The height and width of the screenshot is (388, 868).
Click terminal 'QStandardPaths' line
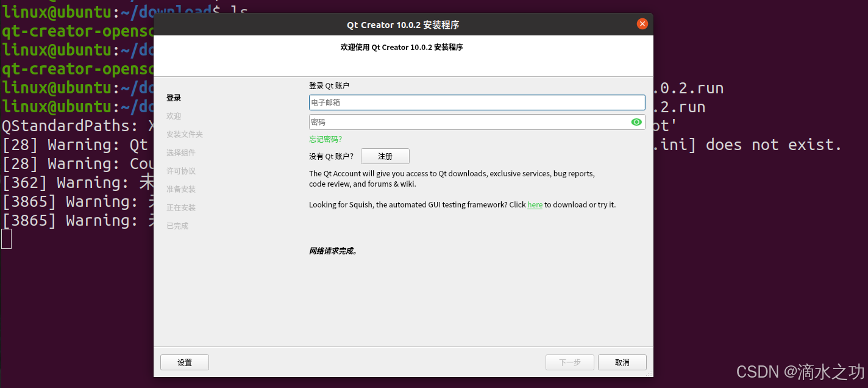(77, 126)
